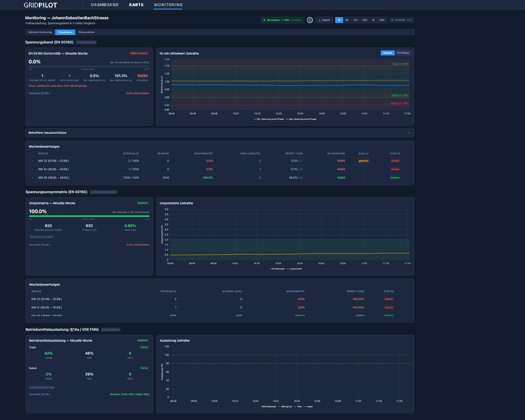Open the DASHBOARD navigation item
The width and height of the screenshot is (525, 420).
click(105, 5)
